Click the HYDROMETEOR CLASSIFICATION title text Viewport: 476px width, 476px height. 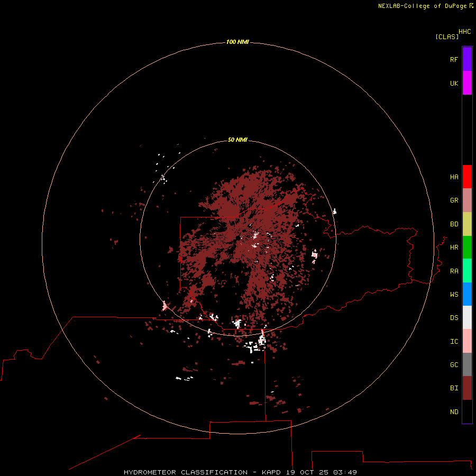pos(186,472)
